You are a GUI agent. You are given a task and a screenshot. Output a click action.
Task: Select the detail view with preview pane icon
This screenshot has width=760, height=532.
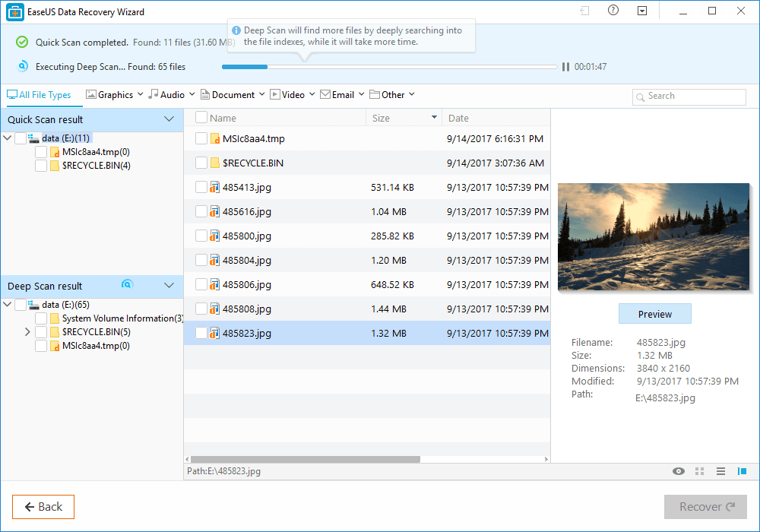742,471
